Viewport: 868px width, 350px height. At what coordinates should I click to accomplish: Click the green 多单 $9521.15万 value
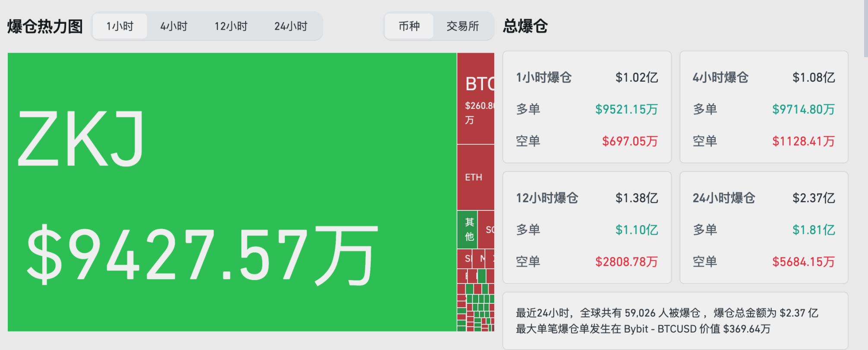[x=626, y=109]
